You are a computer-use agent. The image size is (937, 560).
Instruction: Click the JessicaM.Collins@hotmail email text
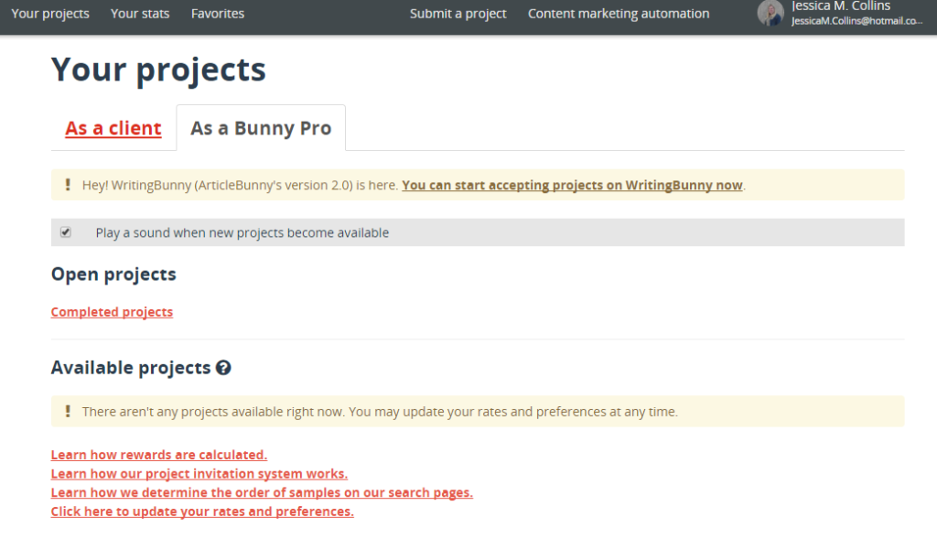(856, 21)
